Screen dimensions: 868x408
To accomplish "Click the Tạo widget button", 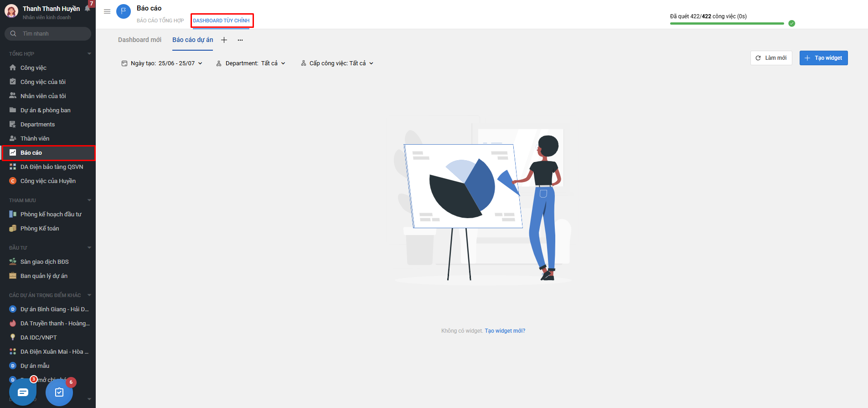I will coord(823,58).
